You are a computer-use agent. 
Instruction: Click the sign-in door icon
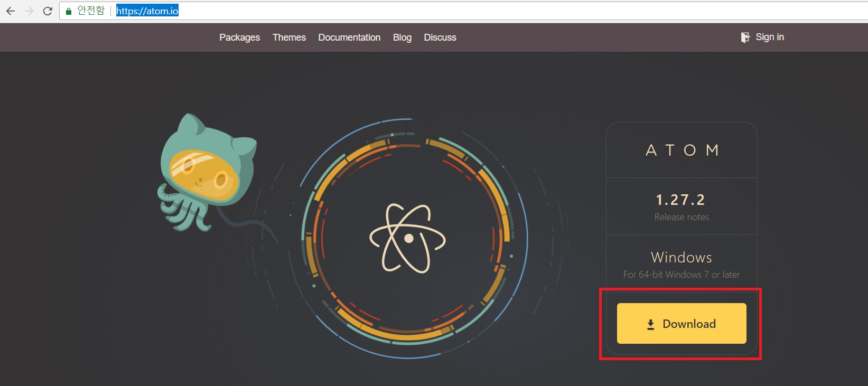click(745, 37)
